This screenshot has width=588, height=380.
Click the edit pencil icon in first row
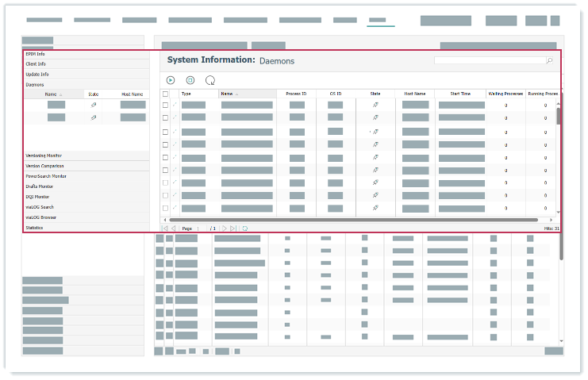click(x=175, y=105)
